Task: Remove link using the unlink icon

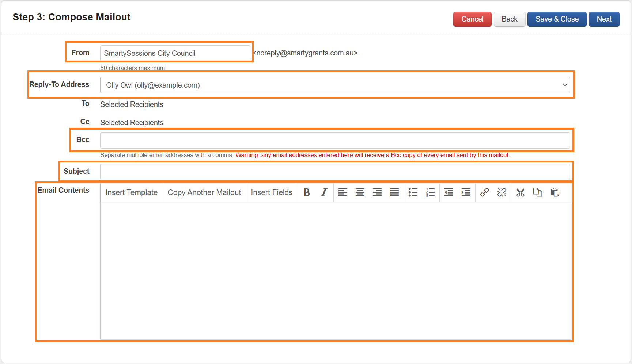Action: coord(502,192)
